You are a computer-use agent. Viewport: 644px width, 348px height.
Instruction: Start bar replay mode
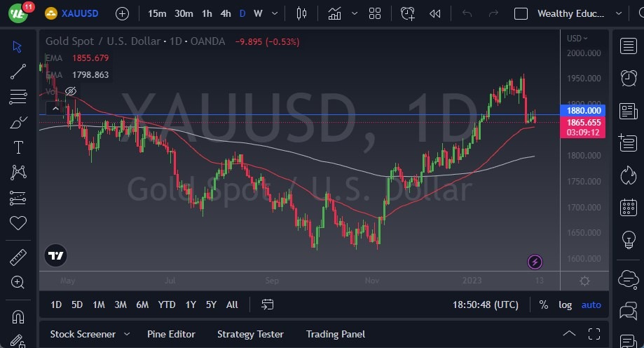coord(435,13)
